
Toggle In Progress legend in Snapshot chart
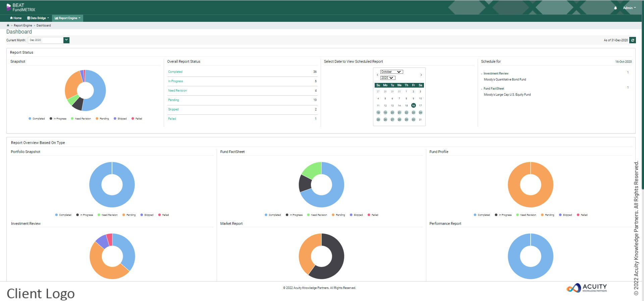pyautogui.click(x=58, y=118)
